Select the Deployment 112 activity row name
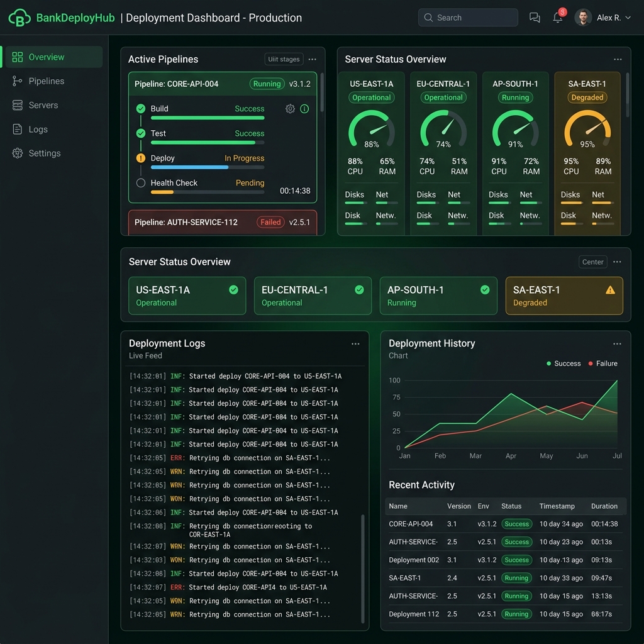The image size is (644, 644). point(414,614)
